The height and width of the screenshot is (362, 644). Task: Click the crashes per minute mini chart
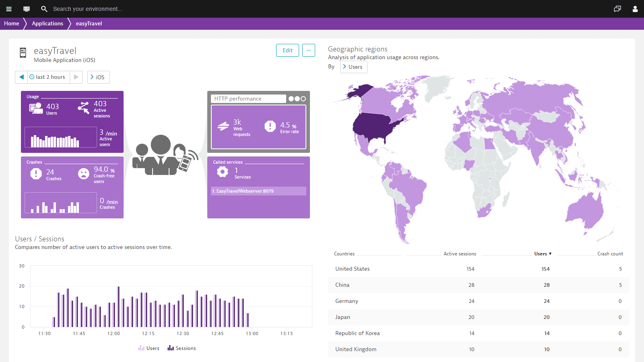[x=61, y=203]
